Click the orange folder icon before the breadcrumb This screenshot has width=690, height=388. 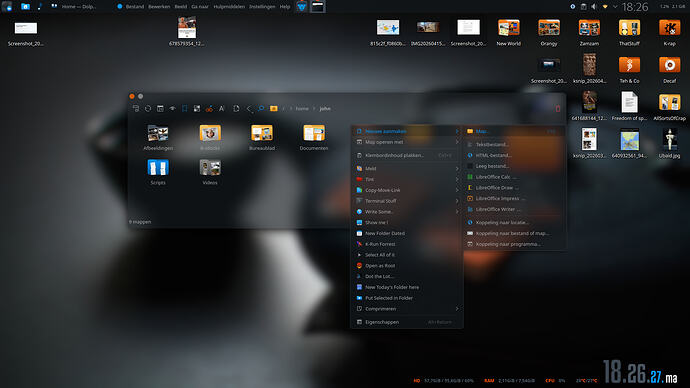click(274, 109)
